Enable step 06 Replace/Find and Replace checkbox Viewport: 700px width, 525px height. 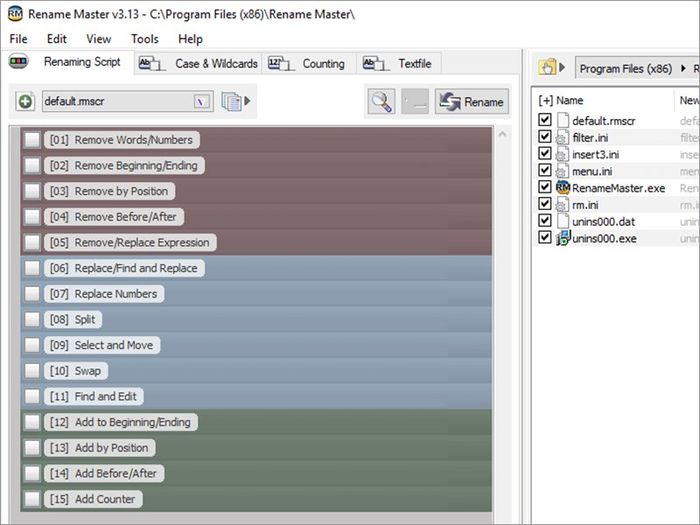click(32, 268)
